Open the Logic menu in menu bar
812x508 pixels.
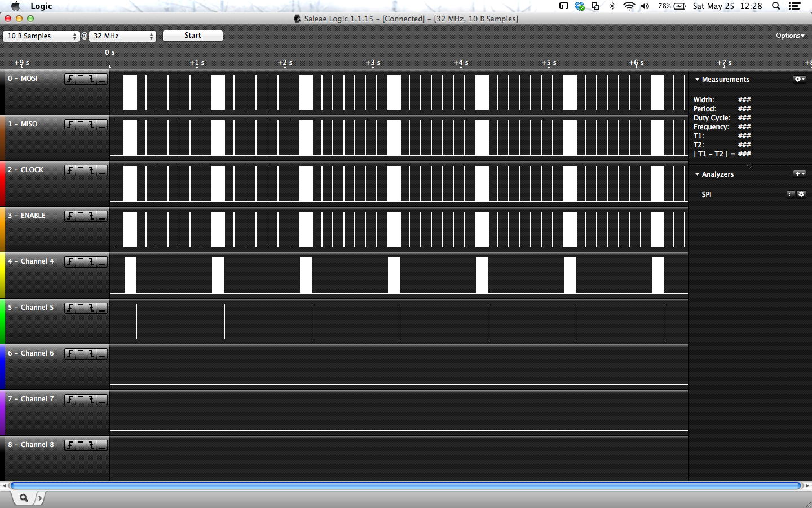coord(41,6)
